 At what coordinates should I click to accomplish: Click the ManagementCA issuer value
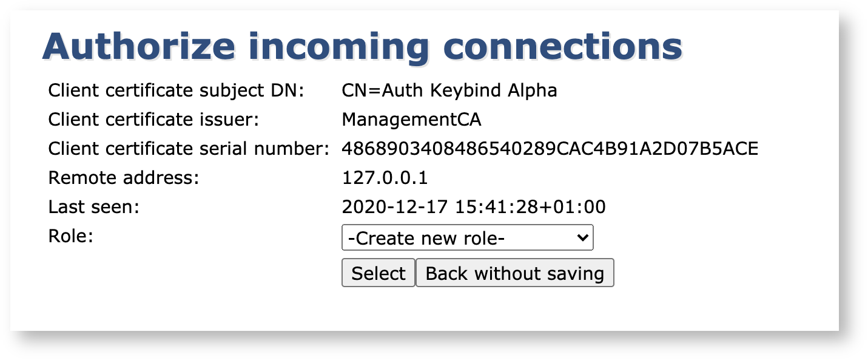click(x=411, y=120)
